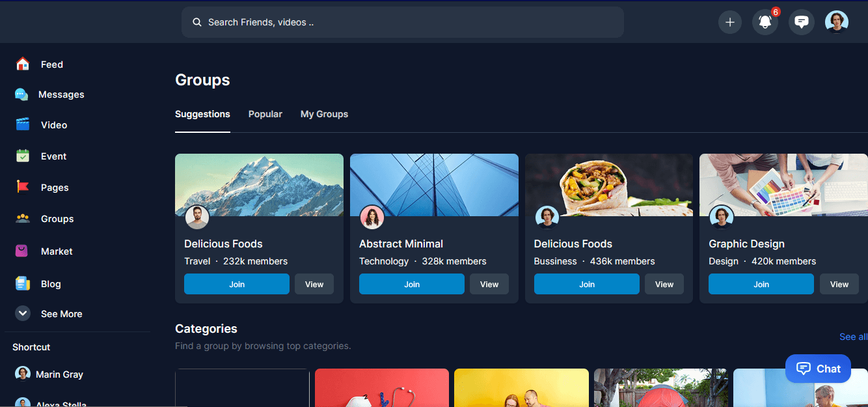Click the plus create icon in header

coord(730,22)
